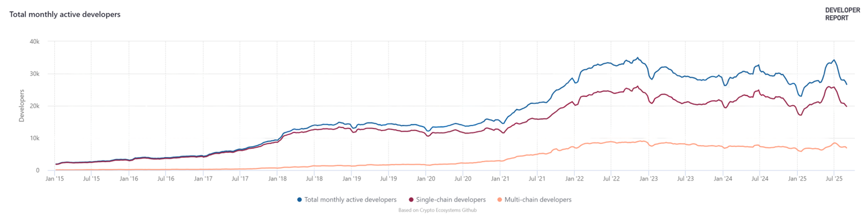Click the Developers y-axis title
Screen dimensions: 868x222
(22, 106)
